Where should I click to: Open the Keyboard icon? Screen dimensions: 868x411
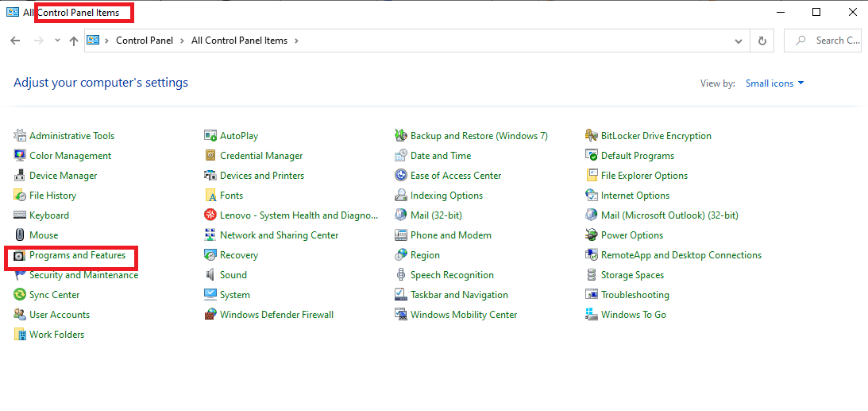(x=20, y=215)
